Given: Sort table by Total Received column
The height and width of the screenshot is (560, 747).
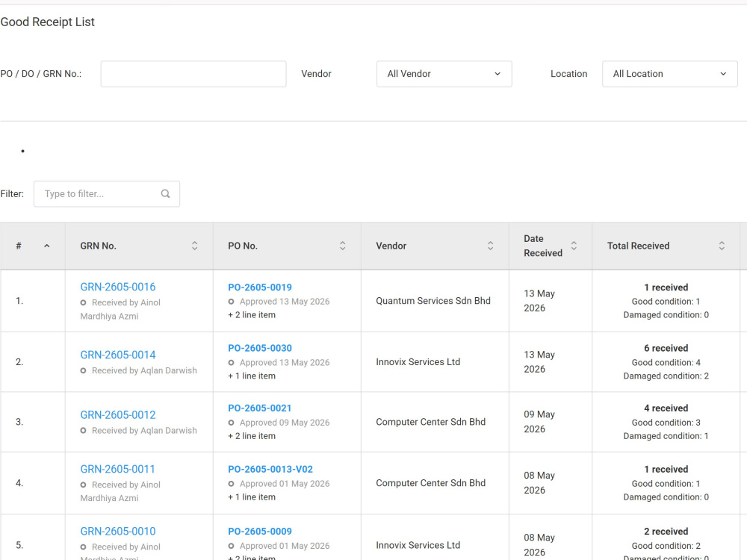Looking at the screenshot, I should tap(722, 246).
